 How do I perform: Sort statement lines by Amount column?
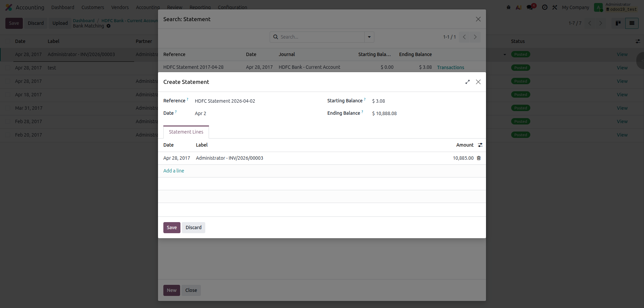(x=465, y=145)
